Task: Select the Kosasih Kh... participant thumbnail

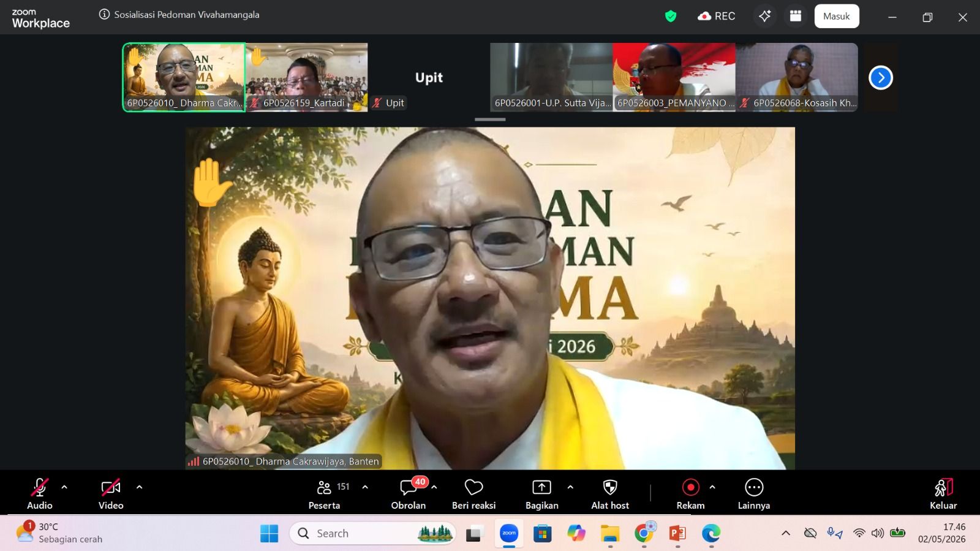Action: click(x=797, y=77)
